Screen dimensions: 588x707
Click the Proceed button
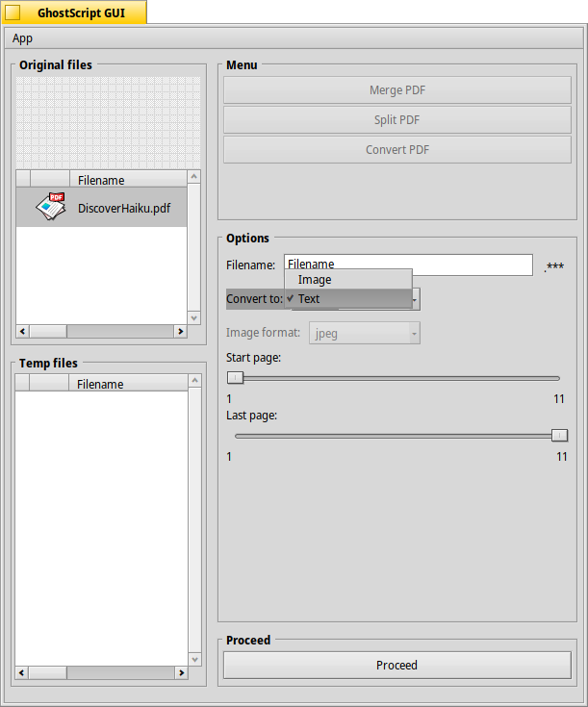pos(396,665)
